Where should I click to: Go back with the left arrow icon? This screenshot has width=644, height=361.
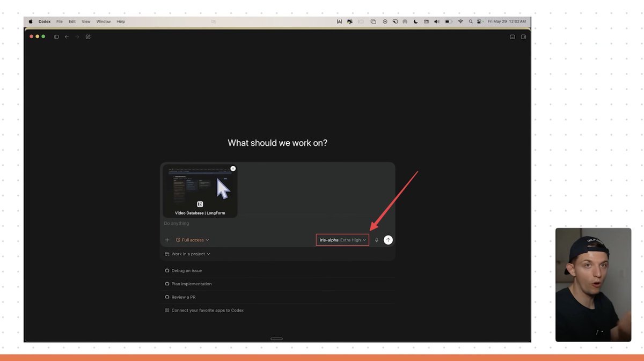[67, 36]
